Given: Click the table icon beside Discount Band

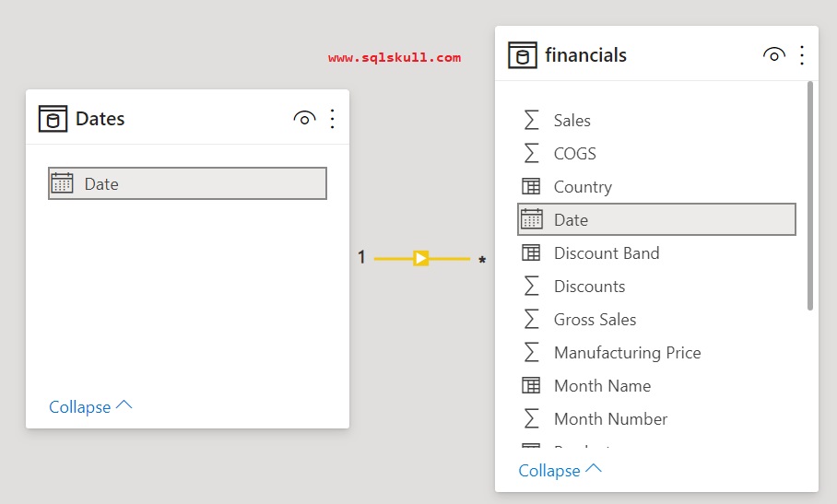Looking at the screenshot, I should coord(531,253).
